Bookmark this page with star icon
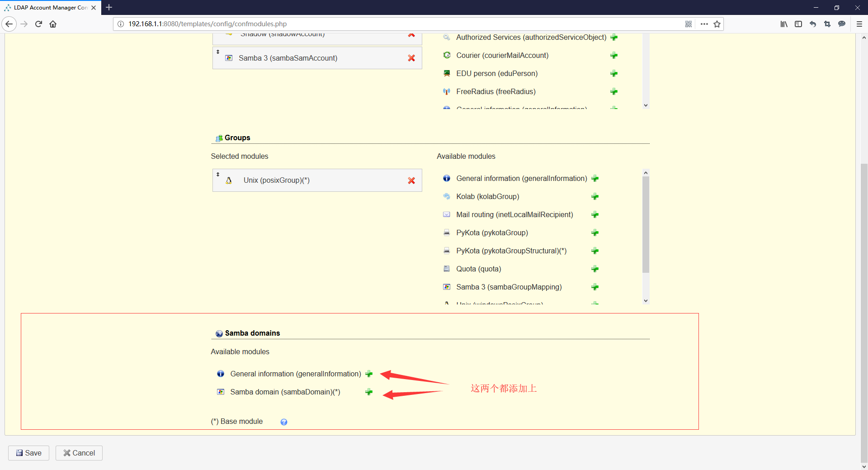This screenshot has width=868, height=470. coord(717,24)
